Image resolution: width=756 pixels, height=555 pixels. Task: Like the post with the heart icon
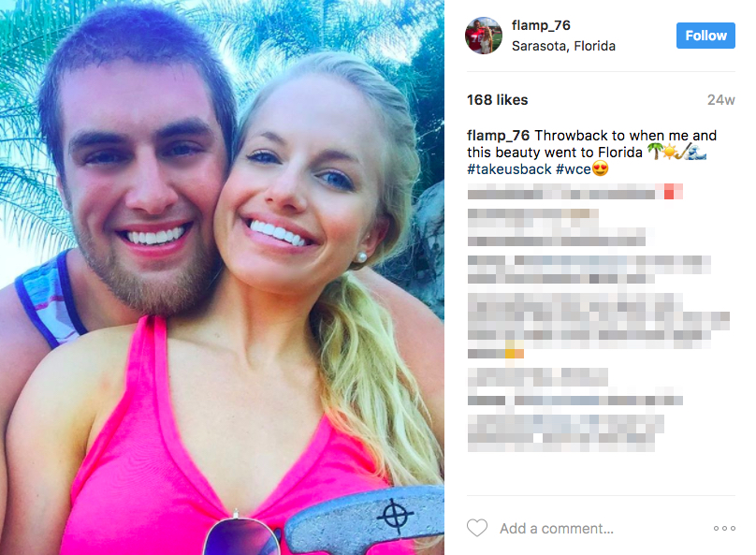477,528
